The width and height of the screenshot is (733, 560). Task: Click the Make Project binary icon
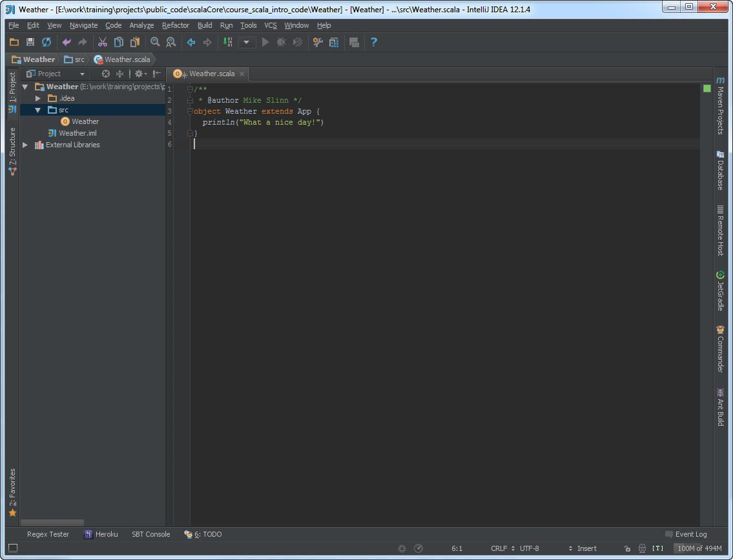point(228,42)
